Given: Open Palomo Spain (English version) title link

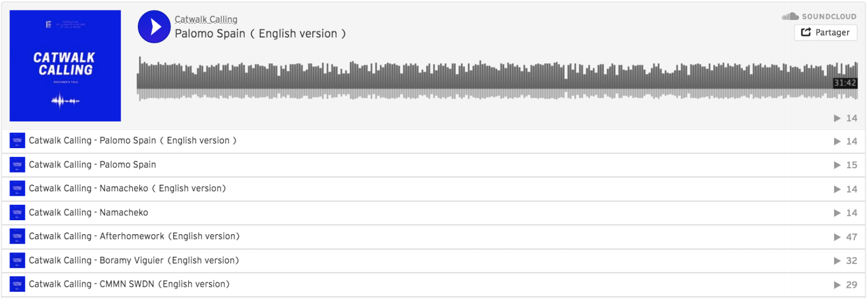Looking at the screenshot, I should click(x=260, y=34).
